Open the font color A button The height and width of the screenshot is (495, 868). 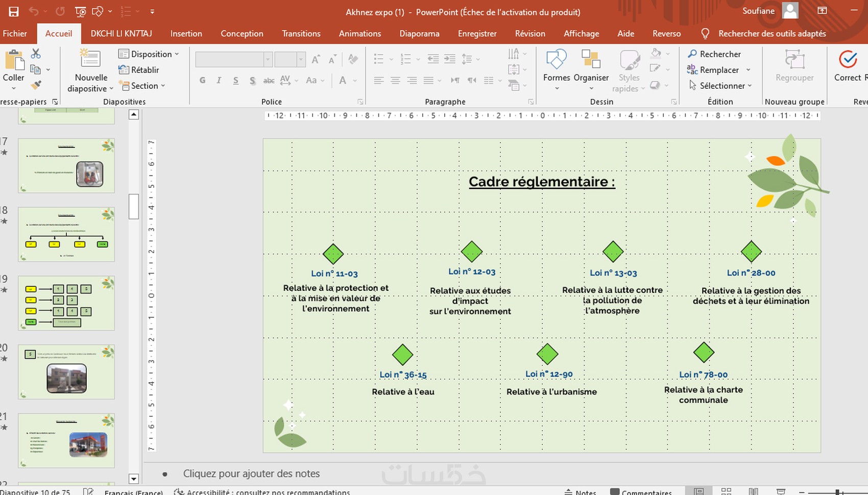click(343, 80)
